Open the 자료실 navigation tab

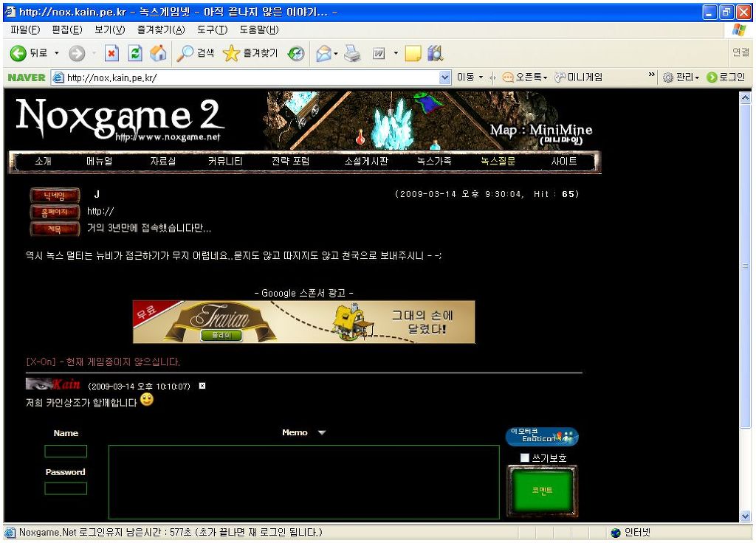163,162
